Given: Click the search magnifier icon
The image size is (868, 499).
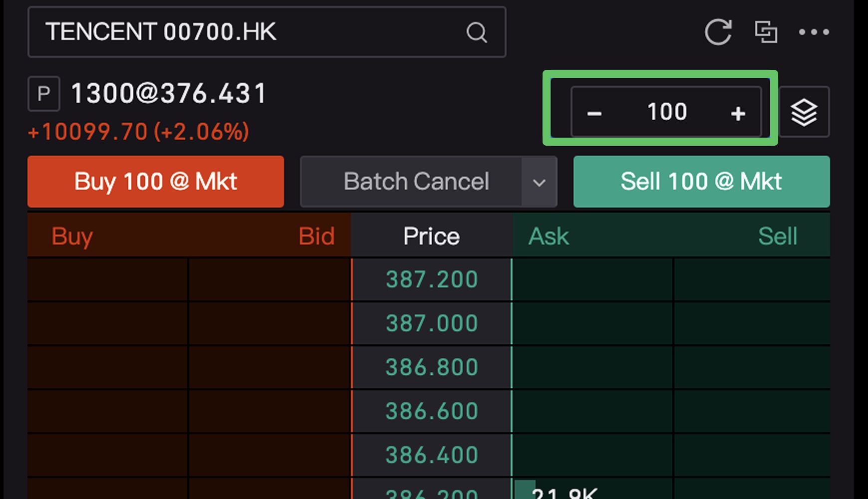Looking at the screenshot, I should 476,32.
